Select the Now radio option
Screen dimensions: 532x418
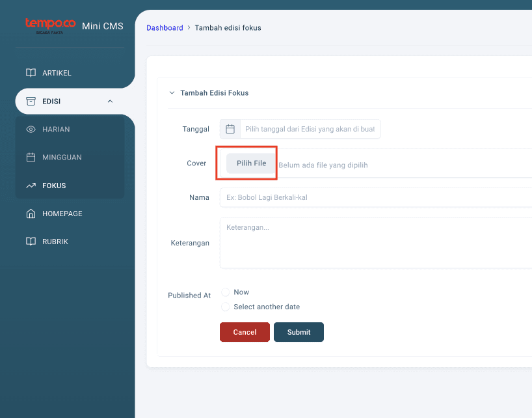pos(225,292)
